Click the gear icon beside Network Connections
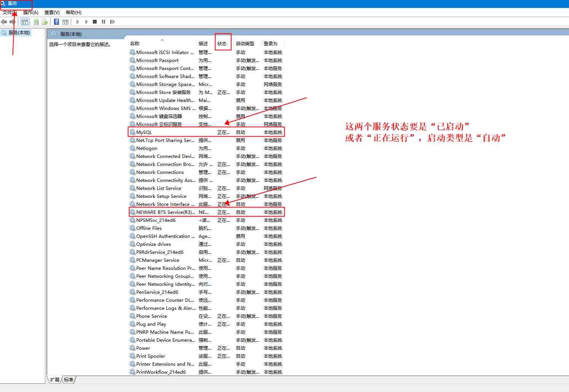Image resolution: width=569 pixels, height=392 pixels. (x=132, y=172)
